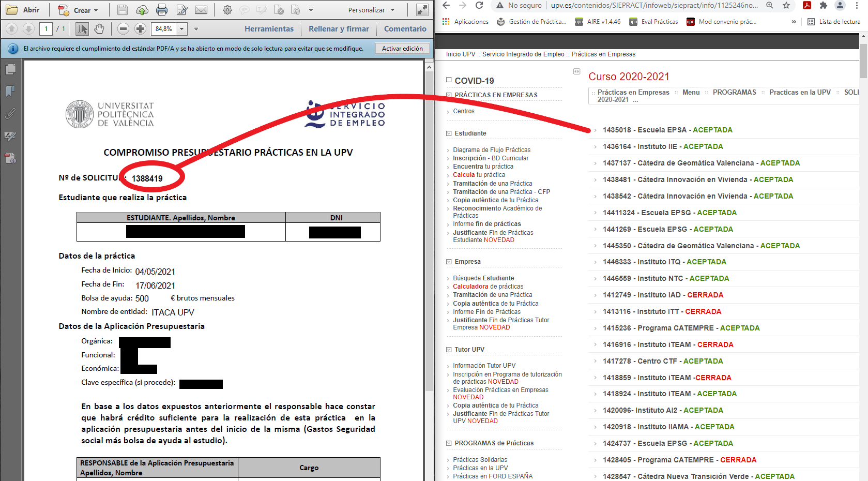The width and height of the screenshot is (868, 481).
Task: Send PDF by email envelope icon
Action: pos(201,10)
